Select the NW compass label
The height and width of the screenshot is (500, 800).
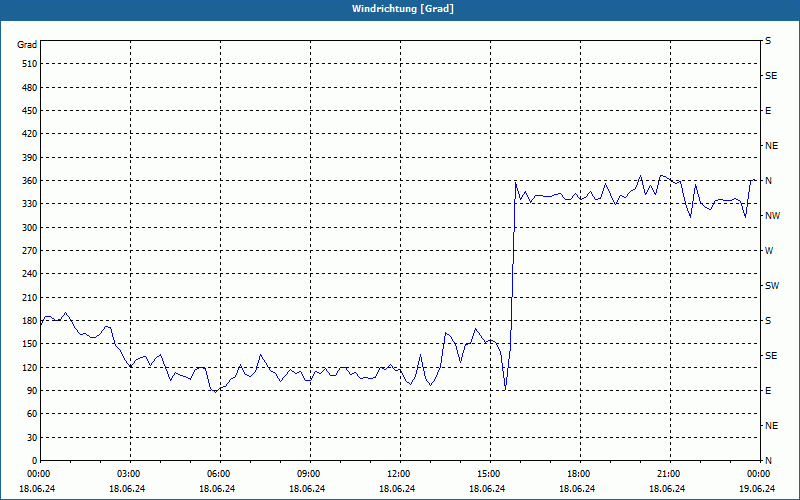772,216
